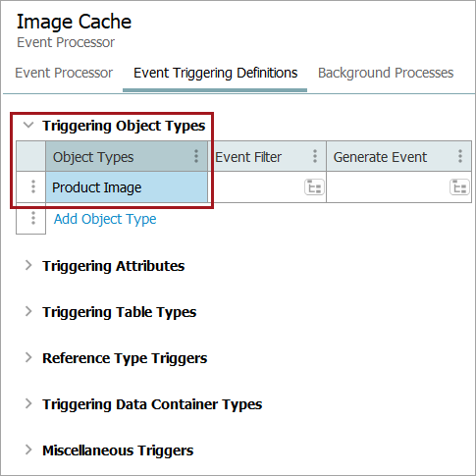This screenshot has width=476, height=476.
Task: Open Generate Event selector icon in row
Action: [x=459, y=187]
